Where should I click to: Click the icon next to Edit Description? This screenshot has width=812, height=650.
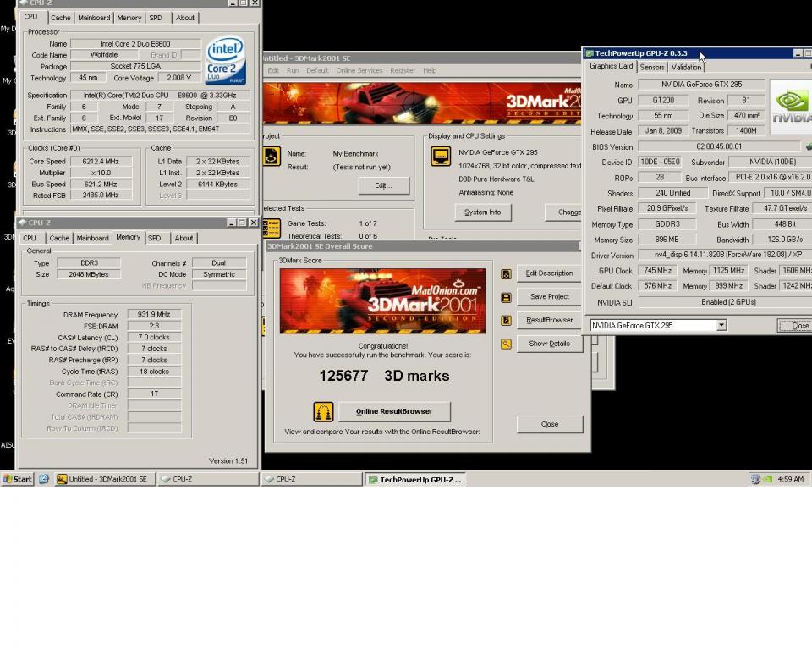[506, 273]
